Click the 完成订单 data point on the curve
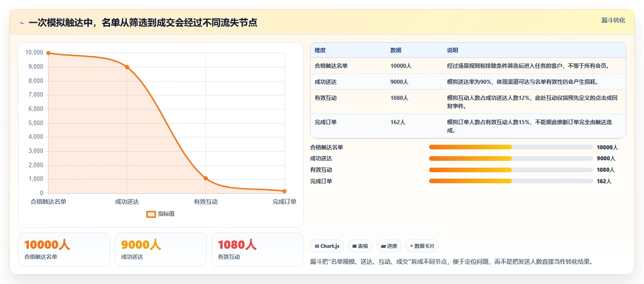This screenshot has width=644, height=284. [284, 191]
